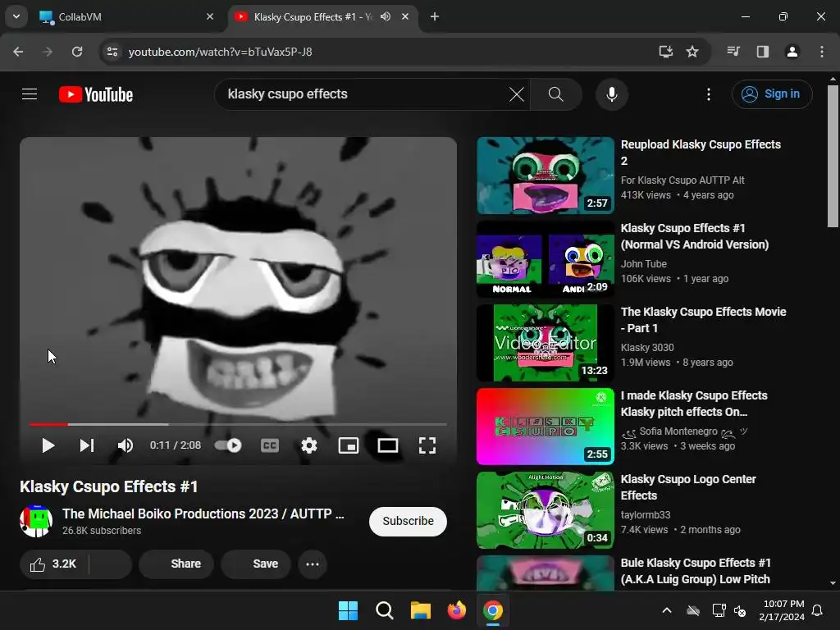Submit search with magnifier icon
840x630 pixels.
click(x=556, y=94)
